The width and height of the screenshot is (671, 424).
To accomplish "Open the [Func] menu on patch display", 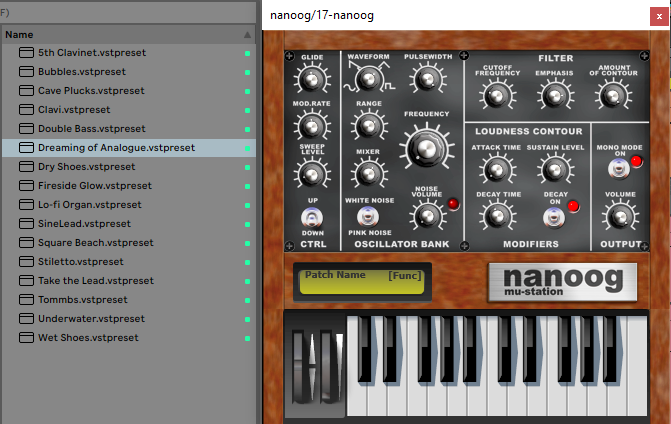I will tap(404, 276).
